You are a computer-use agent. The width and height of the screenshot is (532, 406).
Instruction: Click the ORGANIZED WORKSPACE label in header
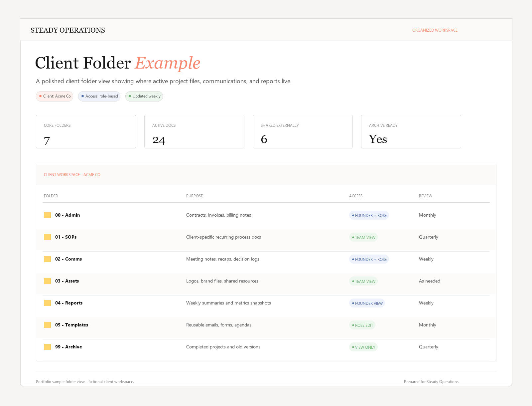435,30
